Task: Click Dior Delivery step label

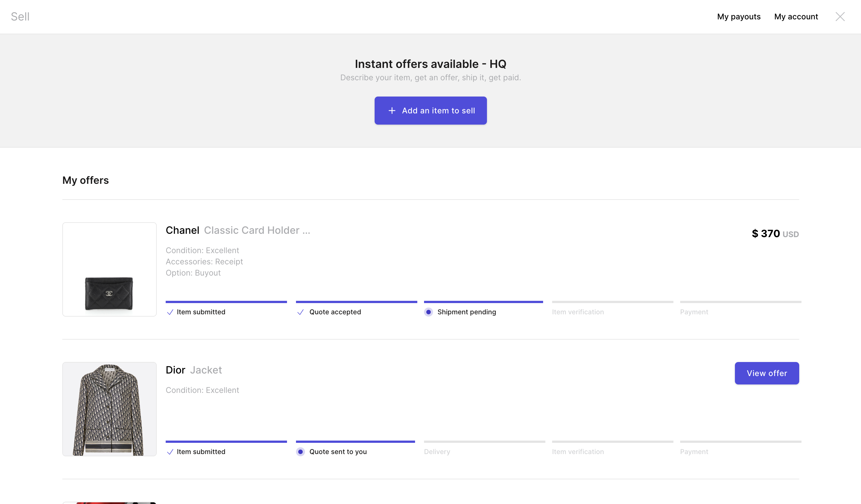Action: point(437,452)
